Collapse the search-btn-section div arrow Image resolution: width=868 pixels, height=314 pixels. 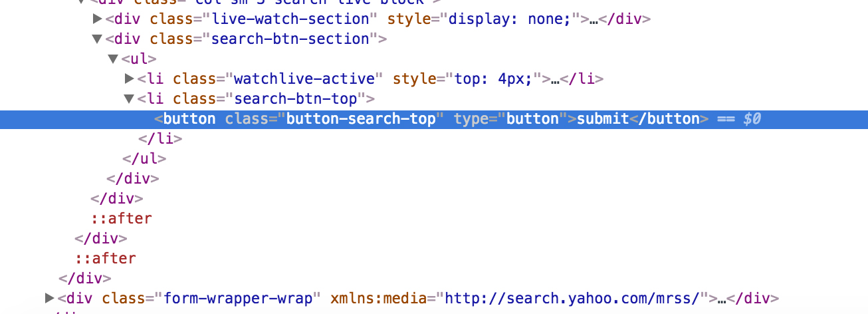(x=98, y=39)
